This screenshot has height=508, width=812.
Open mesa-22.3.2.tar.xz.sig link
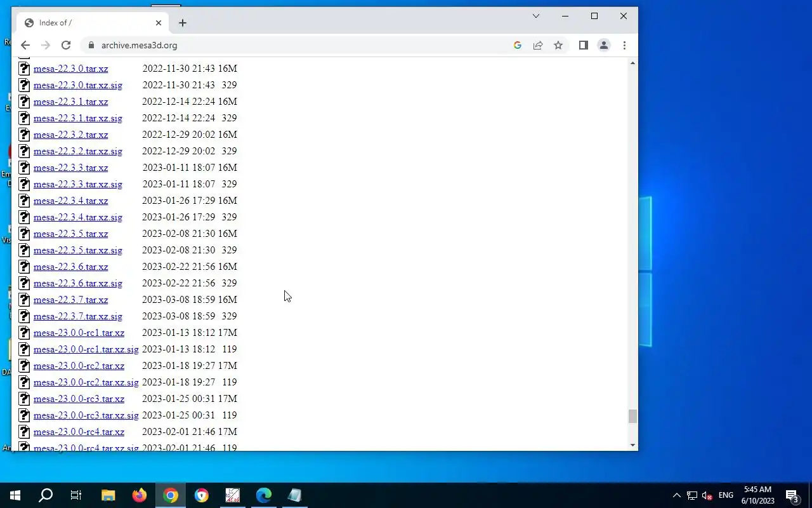coord(77,151)
